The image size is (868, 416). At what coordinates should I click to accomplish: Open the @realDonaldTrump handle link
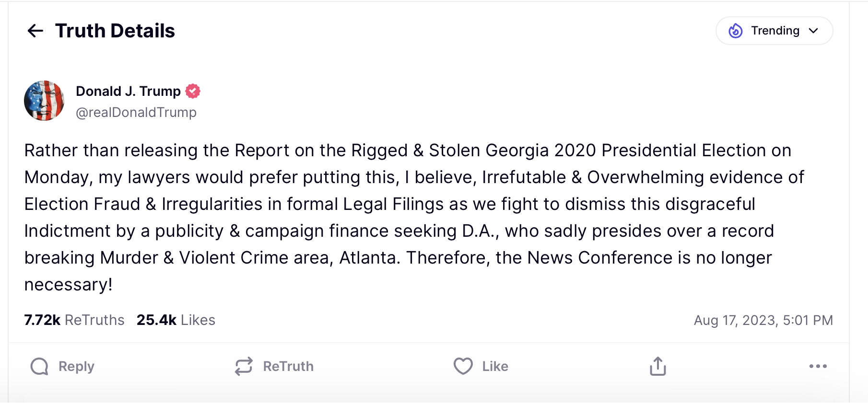pyautogui.click(x=136, y=112)
